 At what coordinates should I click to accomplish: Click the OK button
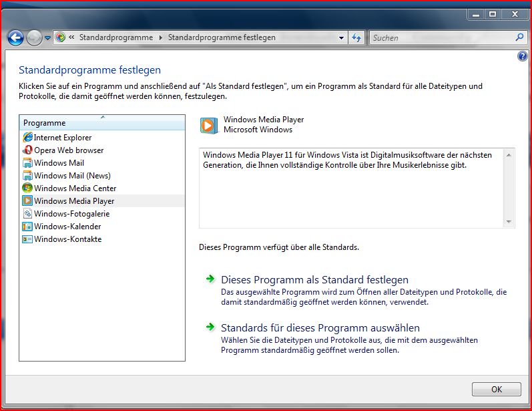pyautogui.click(x=496, y=389)
